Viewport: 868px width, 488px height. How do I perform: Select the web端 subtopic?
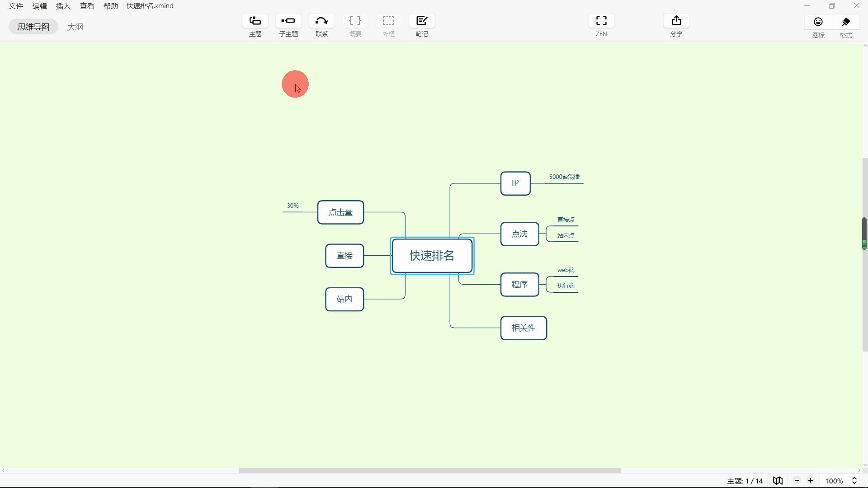(x=566, y=270)
